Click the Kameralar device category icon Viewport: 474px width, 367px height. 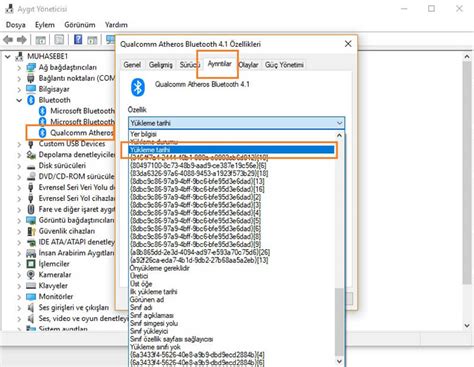coord(31,275)
